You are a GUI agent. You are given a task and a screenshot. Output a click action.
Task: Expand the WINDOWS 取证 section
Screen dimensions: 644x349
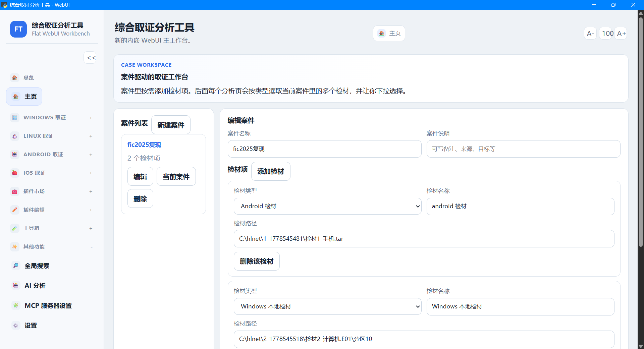(91, 118)
